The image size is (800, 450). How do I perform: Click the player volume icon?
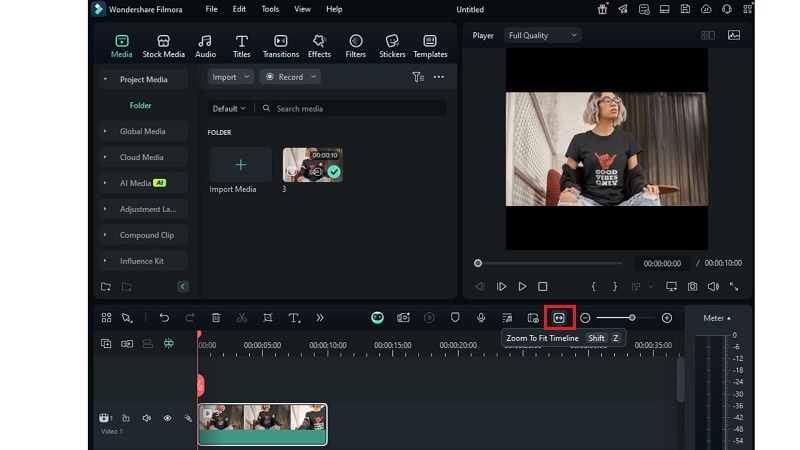tap(713, 287)
